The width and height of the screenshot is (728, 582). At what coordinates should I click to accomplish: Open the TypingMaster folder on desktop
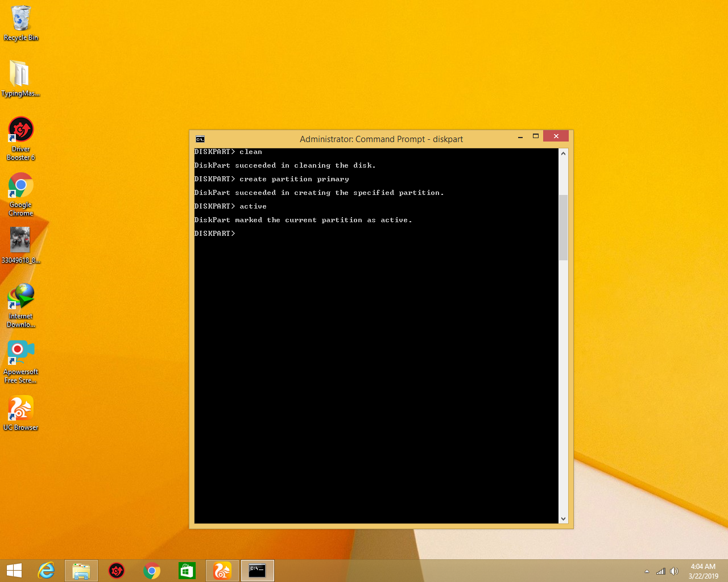20,74
